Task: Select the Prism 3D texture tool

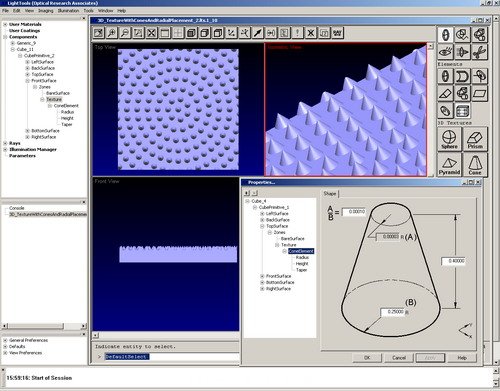Action: coord(475,139)
